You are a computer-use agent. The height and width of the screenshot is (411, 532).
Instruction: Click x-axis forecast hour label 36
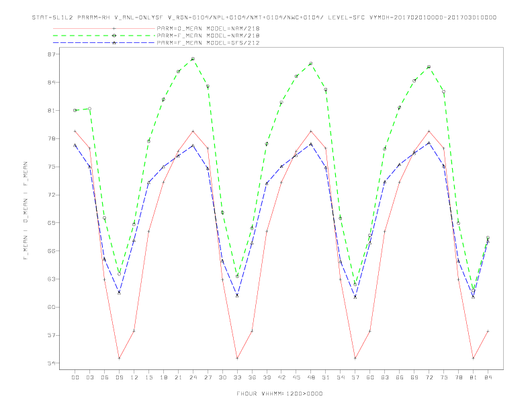(x=252, y=377)
